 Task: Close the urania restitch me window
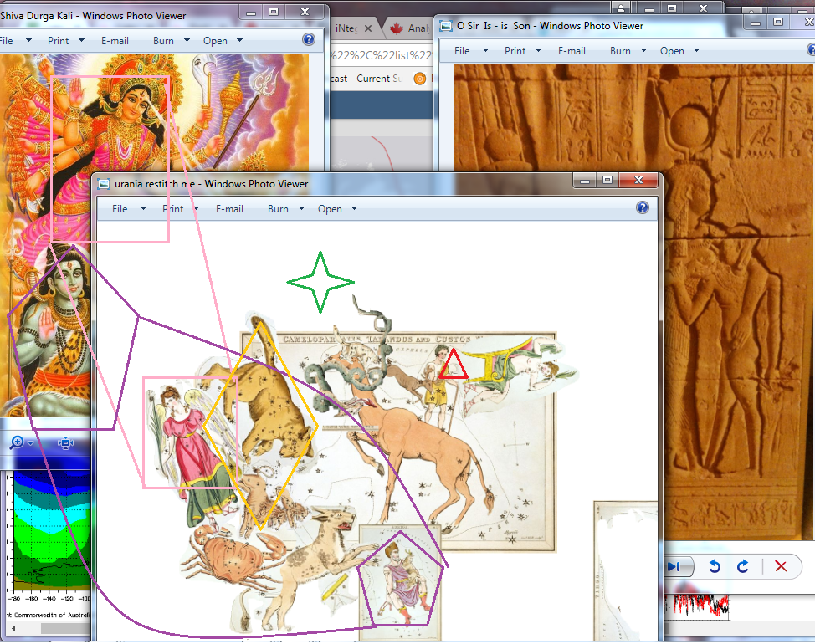point(638,180)
